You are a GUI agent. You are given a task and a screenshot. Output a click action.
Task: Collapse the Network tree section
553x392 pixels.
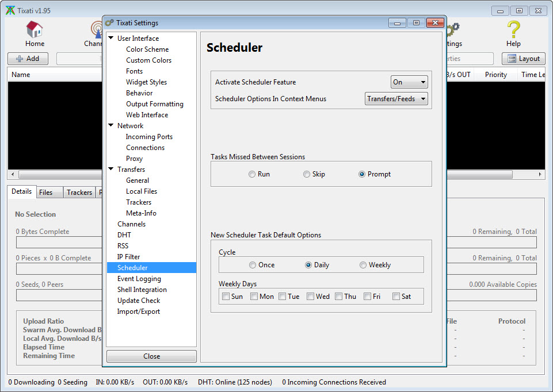click(110, 125)
